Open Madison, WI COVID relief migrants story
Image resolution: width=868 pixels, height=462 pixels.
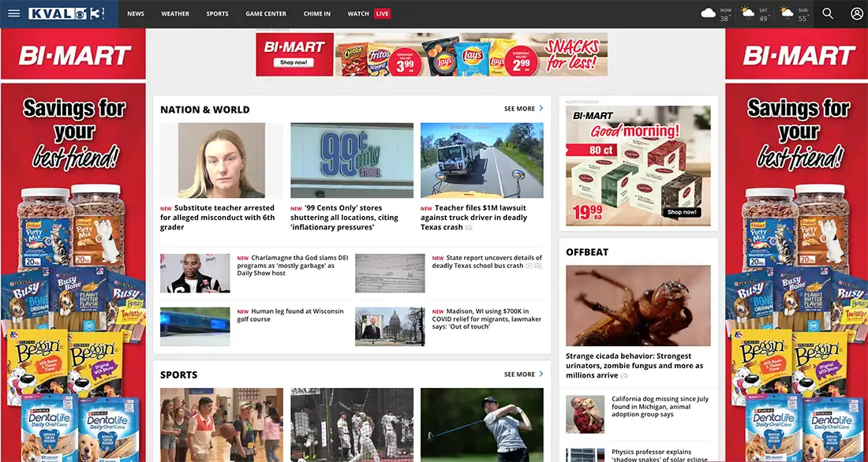point(487,319)
